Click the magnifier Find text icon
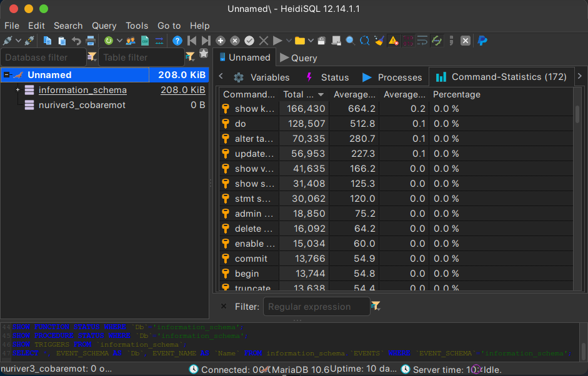This screenshot has width=588, height=376. [x=350, y=41]
